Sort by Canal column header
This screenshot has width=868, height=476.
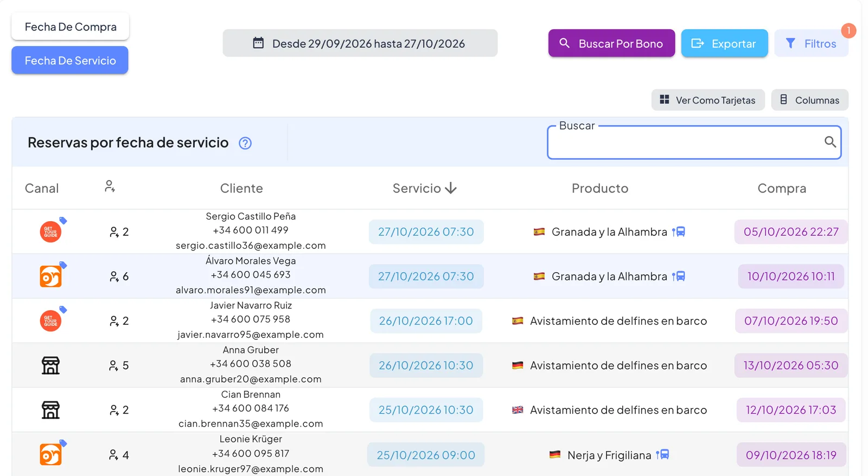(42, 188)
